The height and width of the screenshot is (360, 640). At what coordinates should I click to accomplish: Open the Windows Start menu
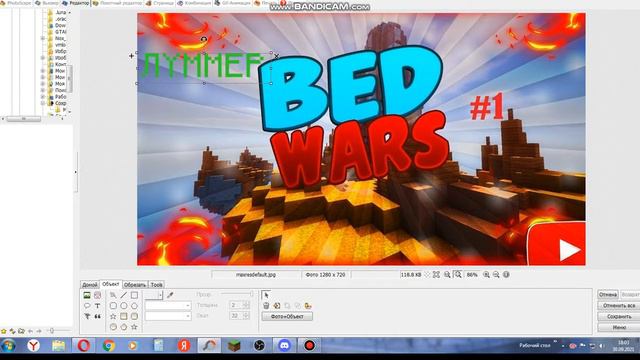click(8, 345)
